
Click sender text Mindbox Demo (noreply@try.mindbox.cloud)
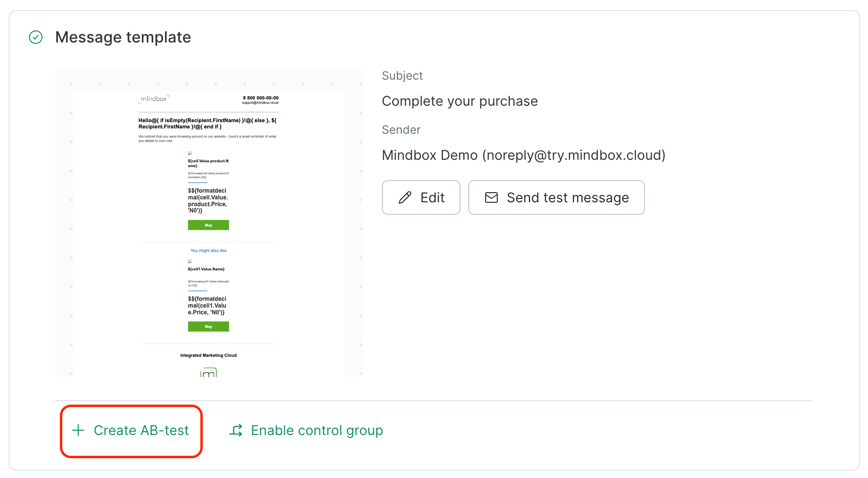pyautogui.click(x=523, y=155)
